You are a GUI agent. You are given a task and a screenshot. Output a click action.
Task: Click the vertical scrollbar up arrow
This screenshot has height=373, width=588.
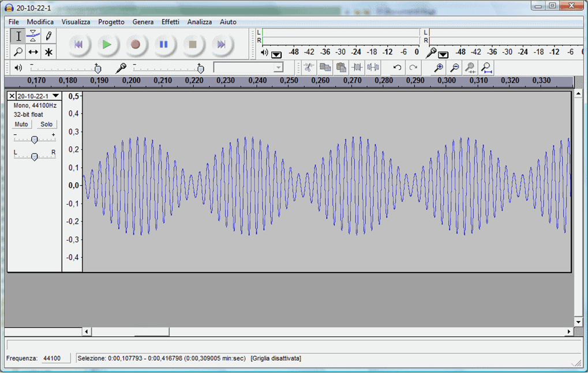[x=578, y=93]
